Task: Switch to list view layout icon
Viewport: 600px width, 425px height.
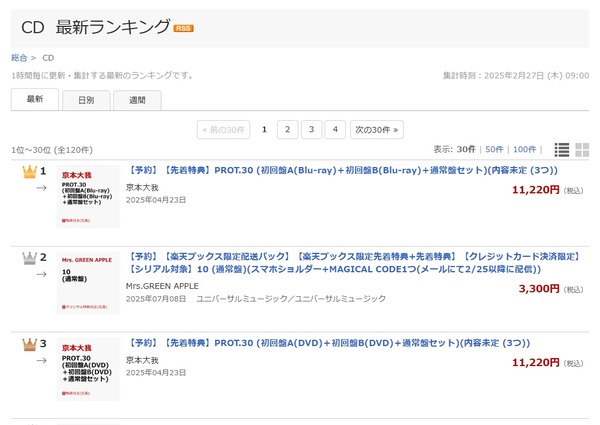Action: coord(561,149)
